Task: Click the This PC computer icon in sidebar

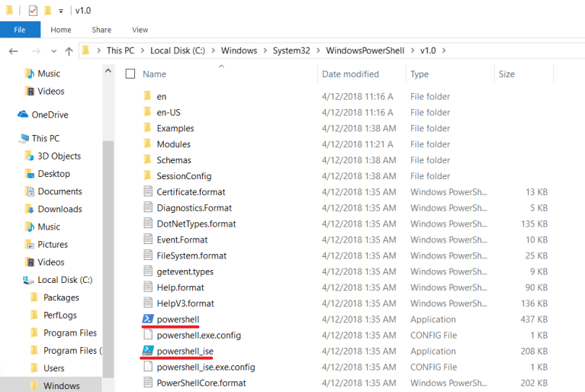Action: pos(24,138)
